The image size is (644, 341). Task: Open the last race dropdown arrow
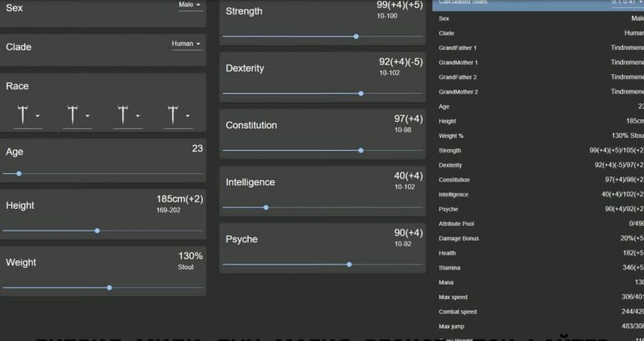[187, 116]
